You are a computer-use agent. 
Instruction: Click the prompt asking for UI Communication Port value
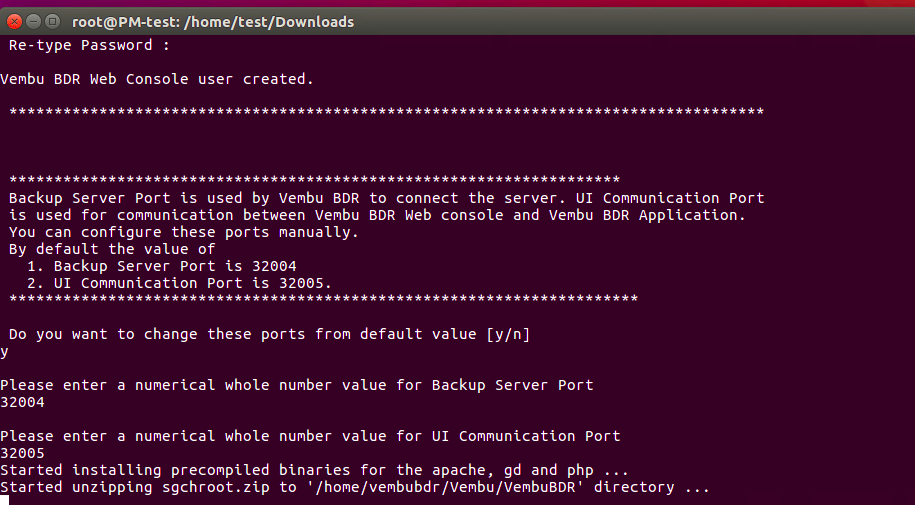[310, 436]
